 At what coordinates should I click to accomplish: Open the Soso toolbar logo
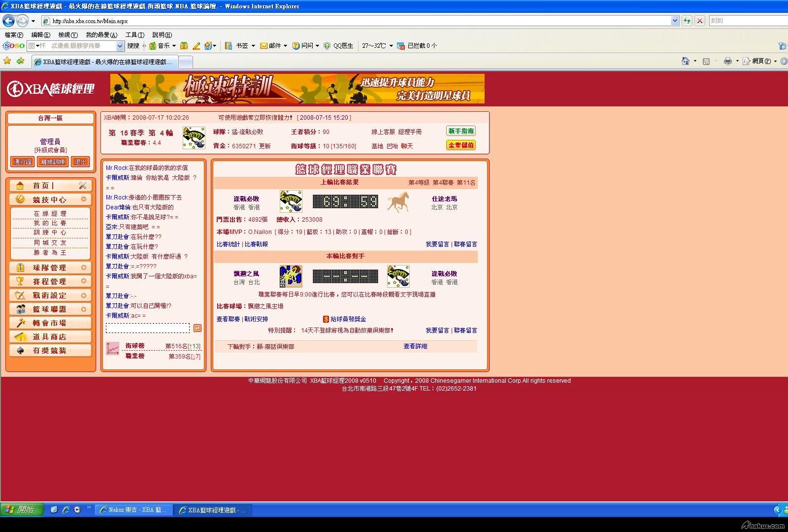tap(13, 45)
